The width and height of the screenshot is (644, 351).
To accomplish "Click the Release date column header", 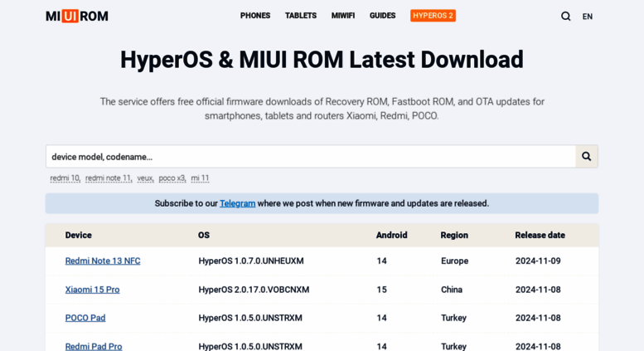I will 540,235.
